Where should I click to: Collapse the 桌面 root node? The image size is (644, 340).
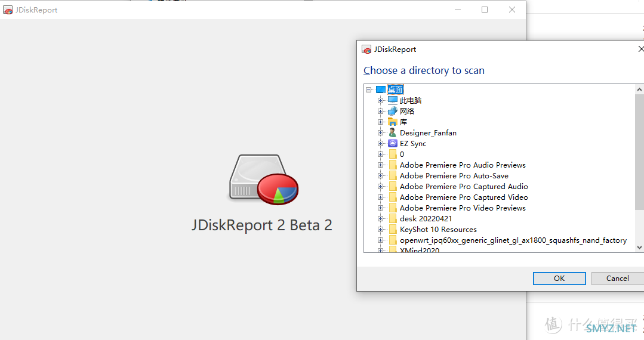(x=368, y=89)
